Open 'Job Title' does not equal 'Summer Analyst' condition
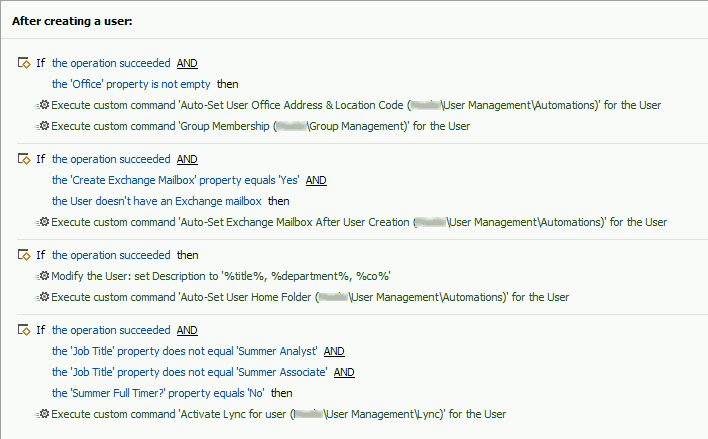 (x=185, y=351)
